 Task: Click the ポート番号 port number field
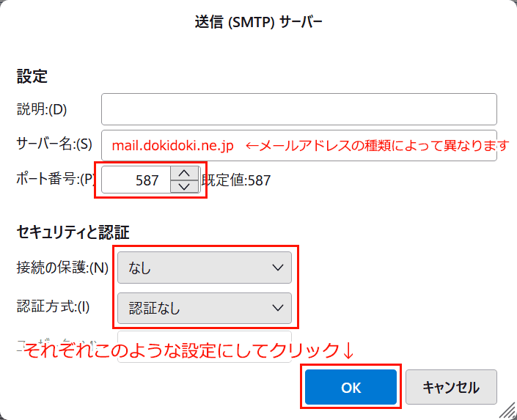pos(136,180)
